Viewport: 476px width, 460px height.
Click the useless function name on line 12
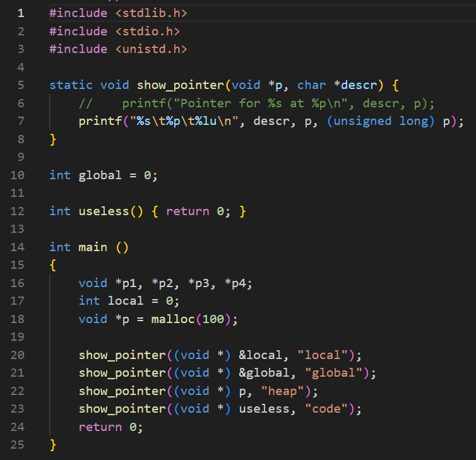104,211
